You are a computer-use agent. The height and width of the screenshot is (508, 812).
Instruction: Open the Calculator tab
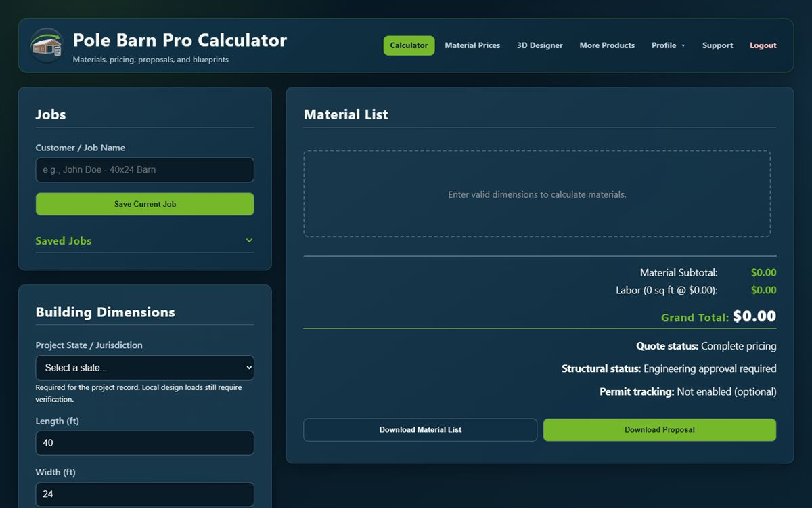(x=409, y=45)
